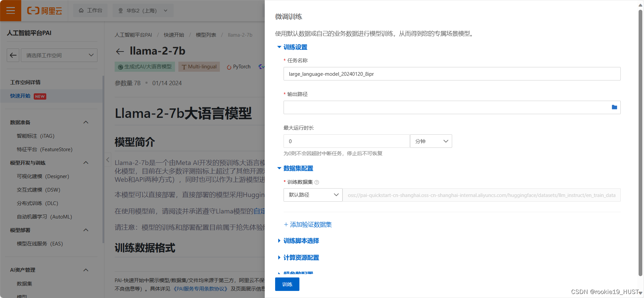This screenshot has width=644, height=298.
Task: Click the Alibaba Cloud logo
Action: [45, 11]
